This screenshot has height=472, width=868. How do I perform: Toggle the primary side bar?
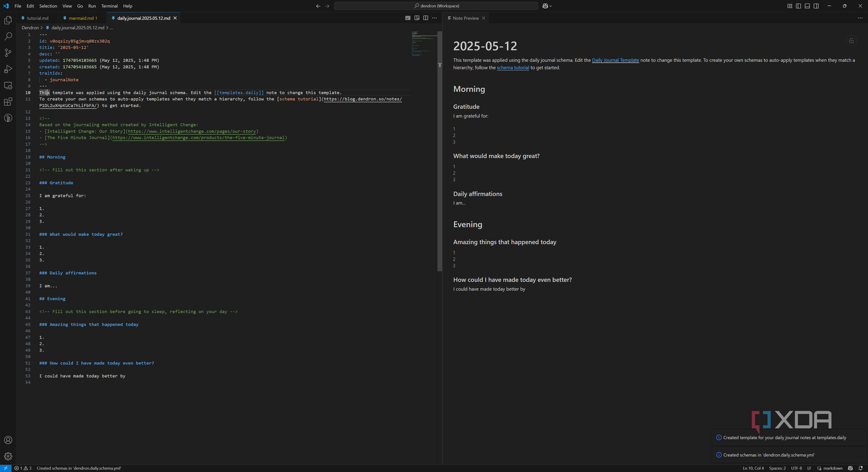798,6
